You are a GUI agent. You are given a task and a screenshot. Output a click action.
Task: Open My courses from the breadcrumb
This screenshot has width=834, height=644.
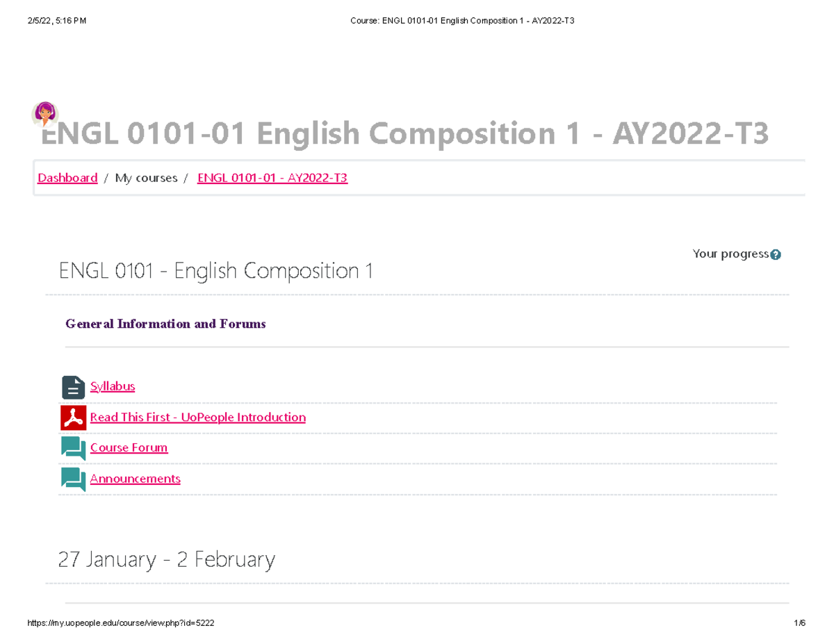[x=146, y=177]
